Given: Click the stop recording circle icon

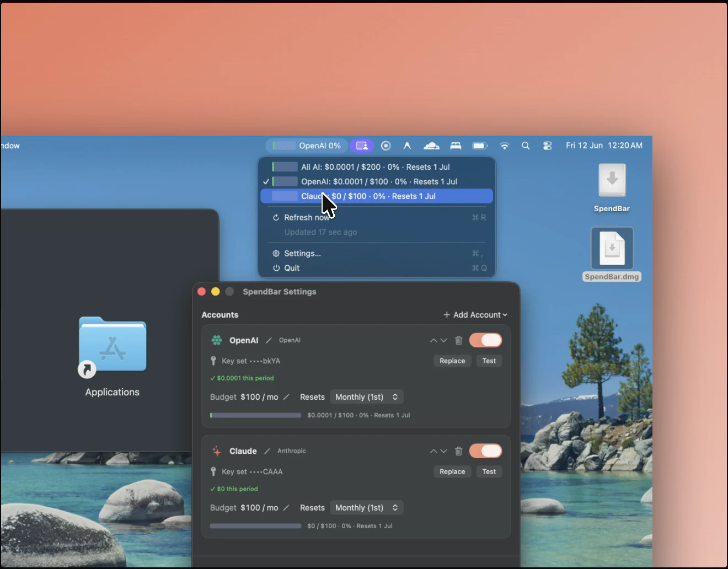Looking at the screenshot, I should tap(386, 146).
